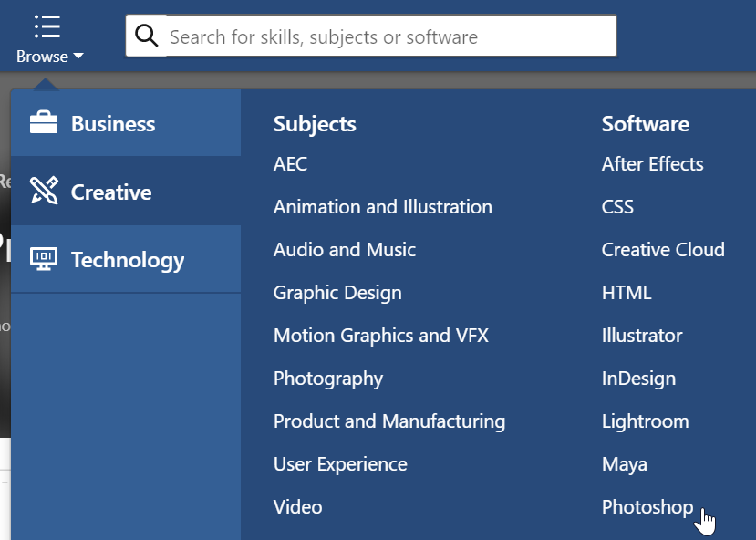Click the Technology monitor icon

coord(44,260)
